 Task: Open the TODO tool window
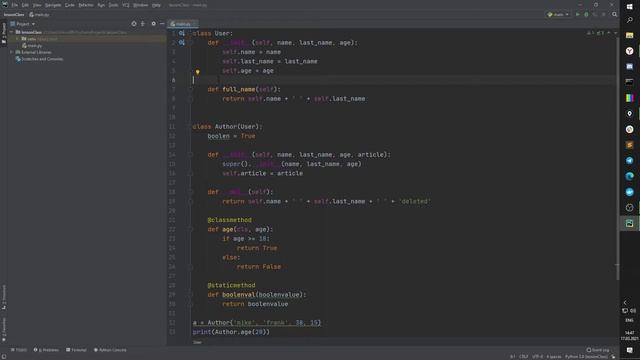pyautogui.click(x=19, y=350)
